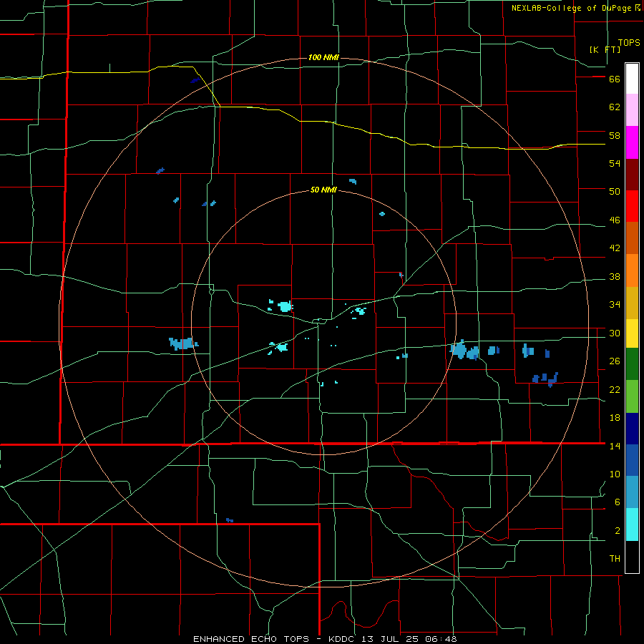Click the Enhanced Echo Tops KDDC caption
This screenshot has width=644, height=644.
325,639
